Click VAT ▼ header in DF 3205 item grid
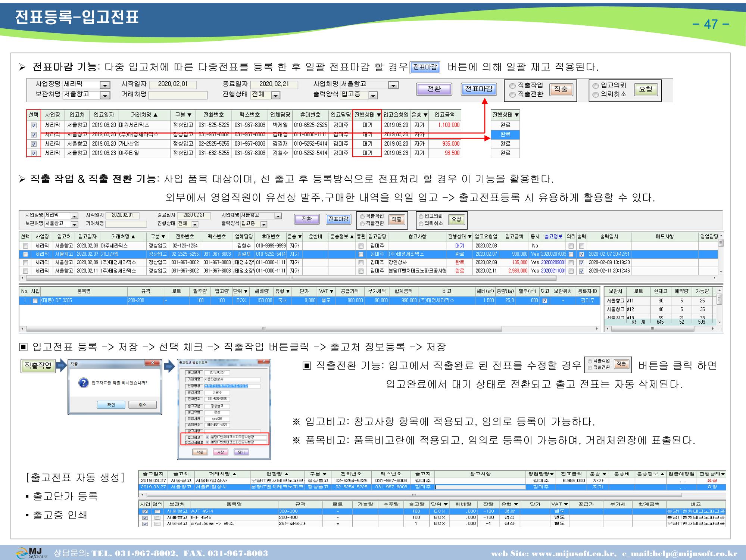This screenshot has height=560, width=746. point(326,291)
